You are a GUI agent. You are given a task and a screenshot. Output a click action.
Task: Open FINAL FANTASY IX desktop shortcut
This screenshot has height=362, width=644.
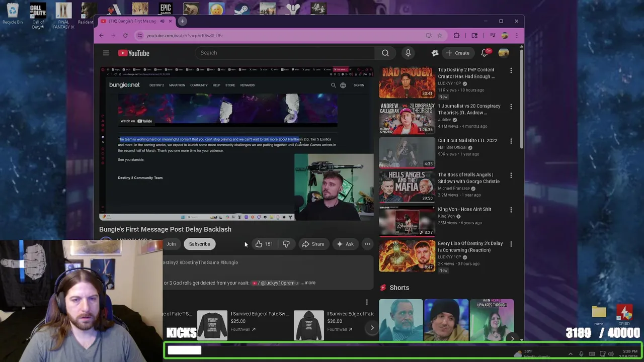tap(63, 16)
